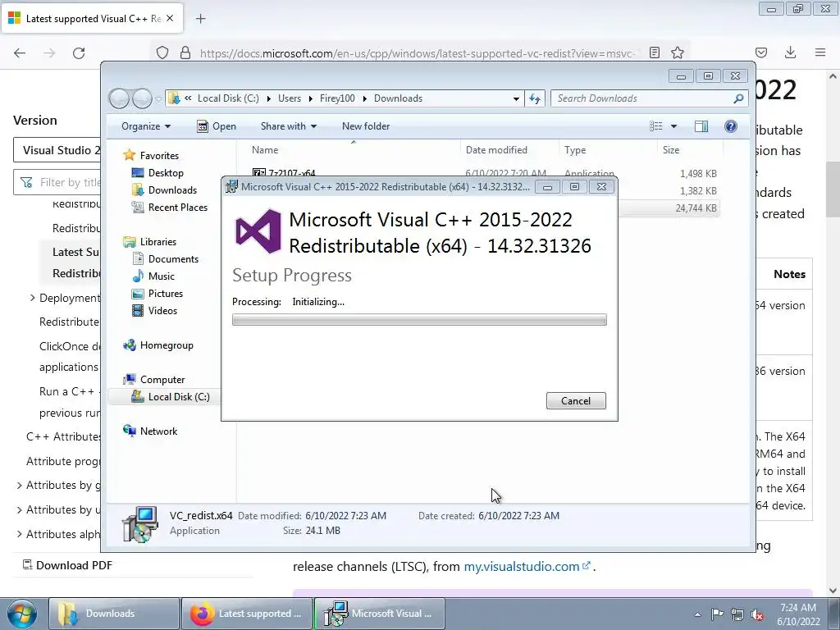
Task: Open the Organize menu in Explorer
Action: [146, 126]
